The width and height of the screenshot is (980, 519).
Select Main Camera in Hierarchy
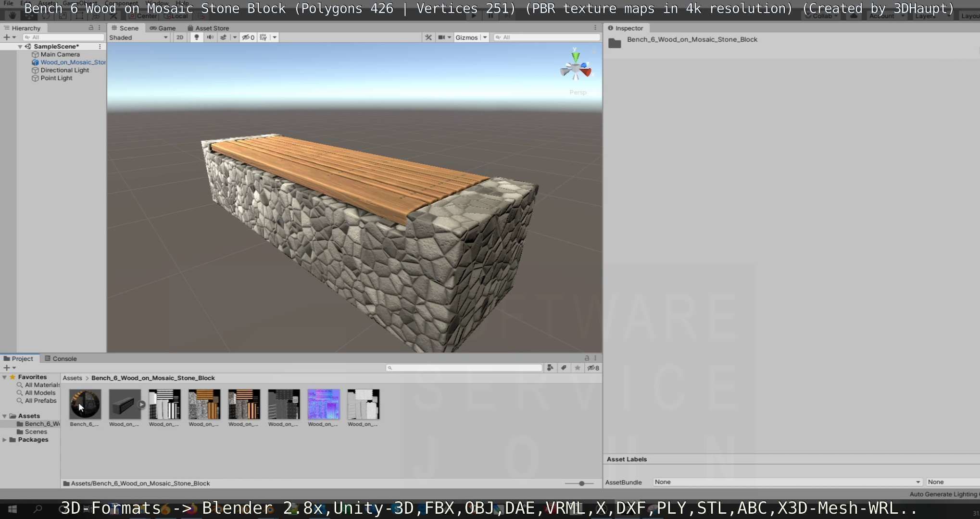[x=60, y=54]
